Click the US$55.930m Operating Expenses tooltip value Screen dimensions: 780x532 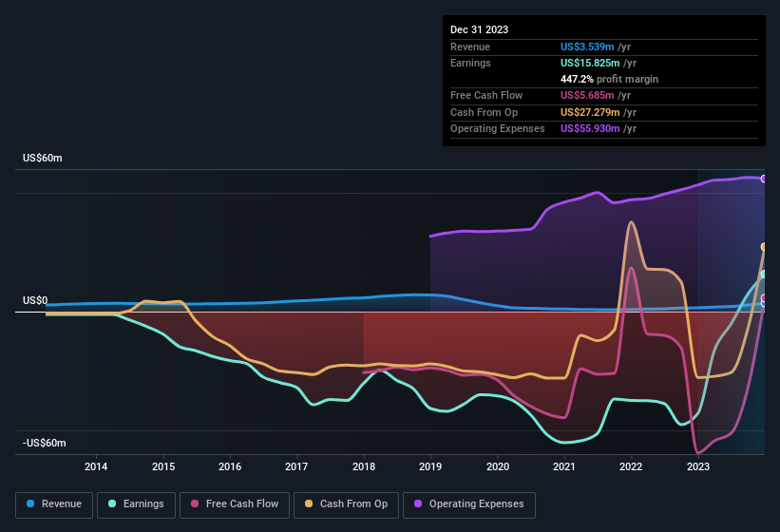click(591, 128)
